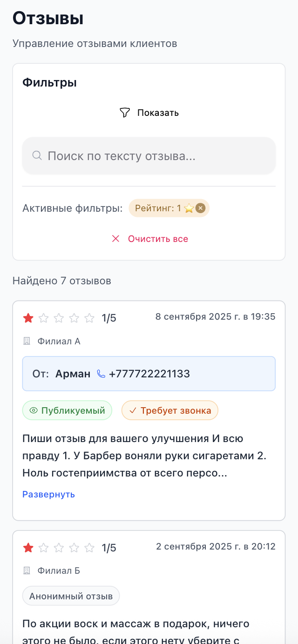Toggle the Требует звонка status badge
Viewport: 298px width, 644px height.
coord(169,410)
